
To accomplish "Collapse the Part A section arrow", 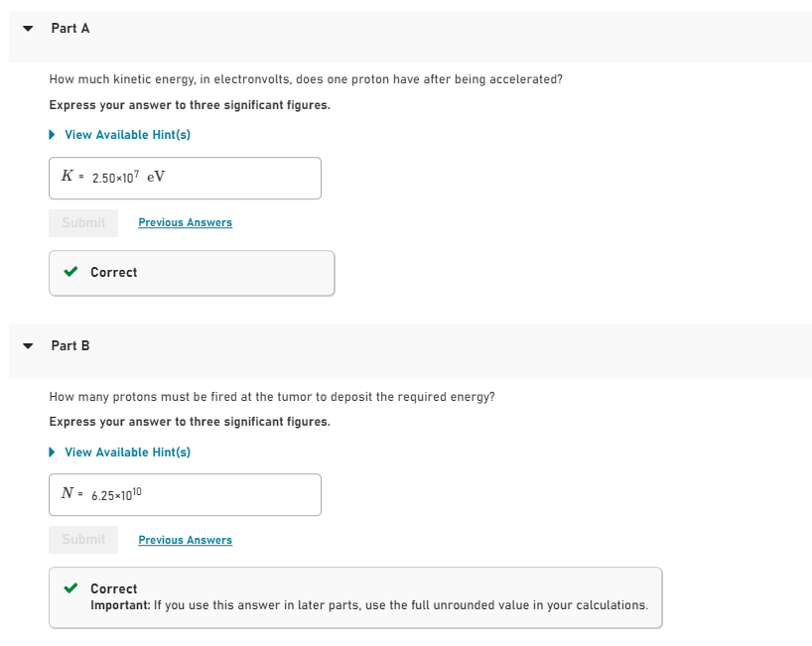I will pos(29,29).
